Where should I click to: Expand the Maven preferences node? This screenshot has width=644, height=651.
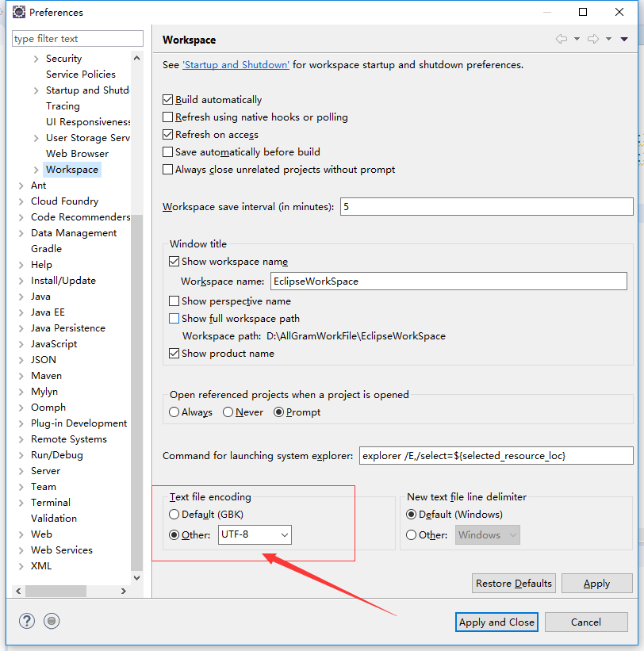[x=21, y=376]
